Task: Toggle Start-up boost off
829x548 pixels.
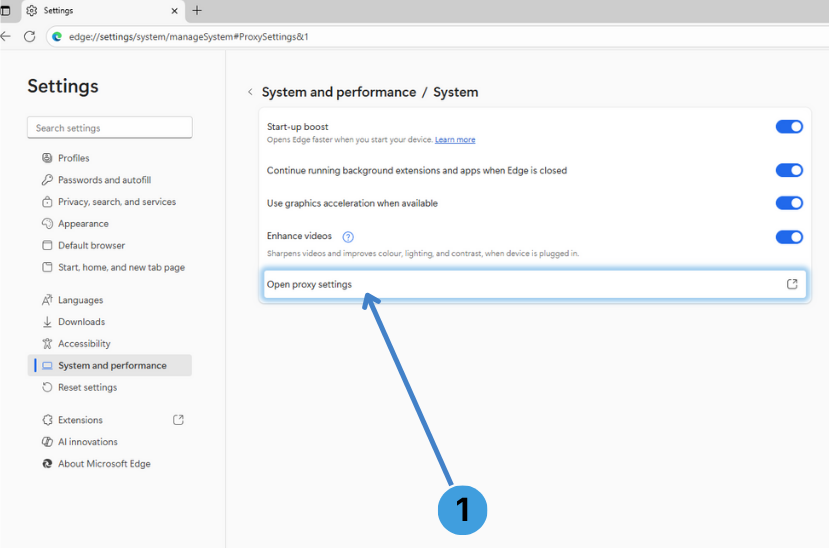Action: pos(789,126)
